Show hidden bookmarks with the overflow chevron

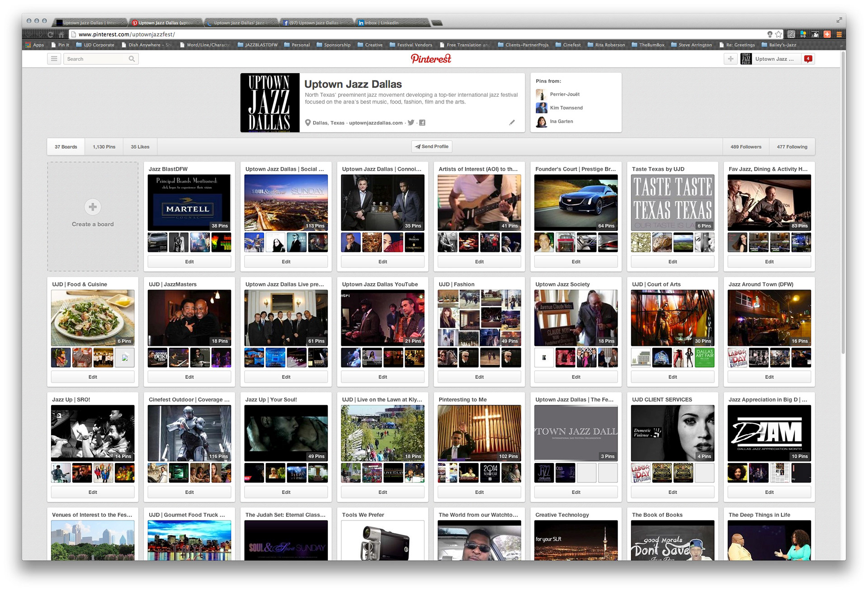coord(842,45)
